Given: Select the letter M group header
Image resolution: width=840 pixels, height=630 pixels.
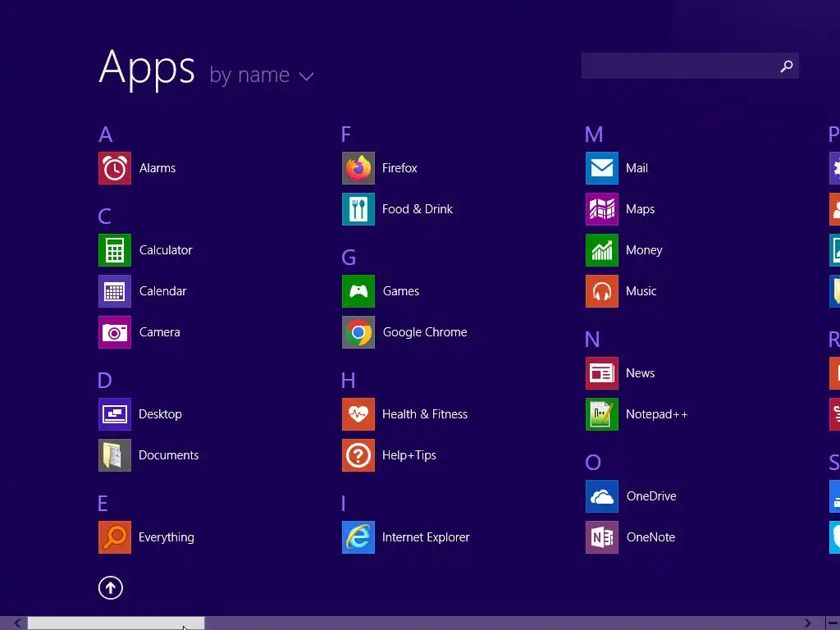Looking at the screenshot, I should coord(594,135).
